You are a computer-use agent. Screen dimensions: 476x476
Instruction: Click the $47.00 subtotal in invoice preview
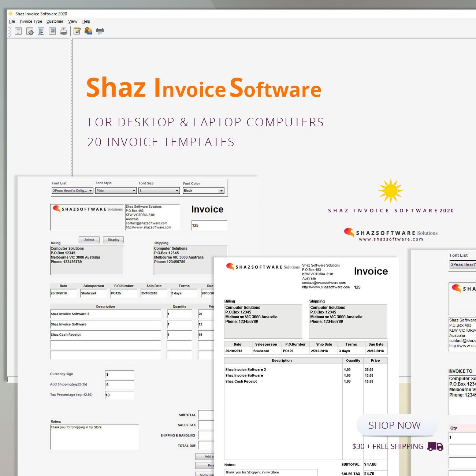[371, 464]
